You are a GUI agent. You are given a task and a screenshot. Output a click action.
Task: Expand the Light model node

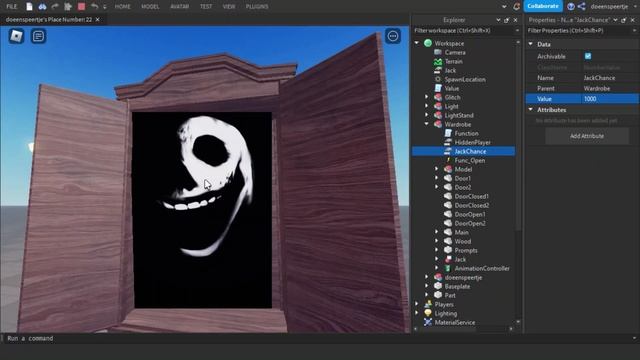point(427,106)
